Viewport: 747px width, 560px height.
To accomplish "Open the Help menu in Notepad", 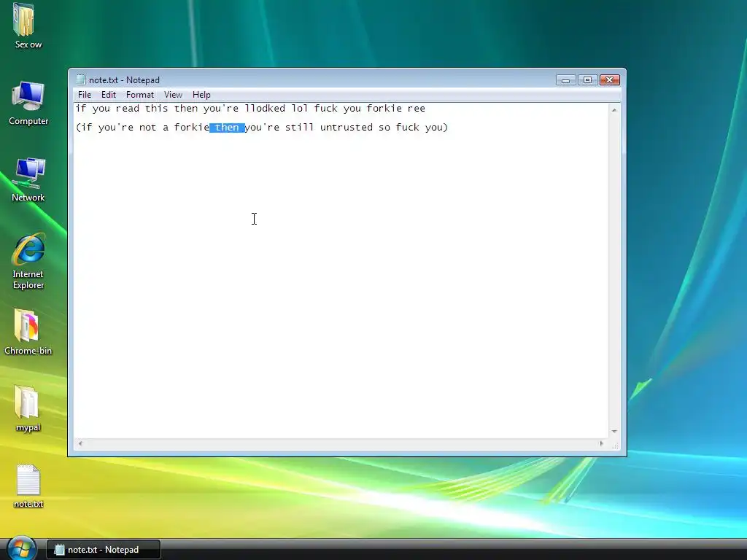I will point(201,95).
